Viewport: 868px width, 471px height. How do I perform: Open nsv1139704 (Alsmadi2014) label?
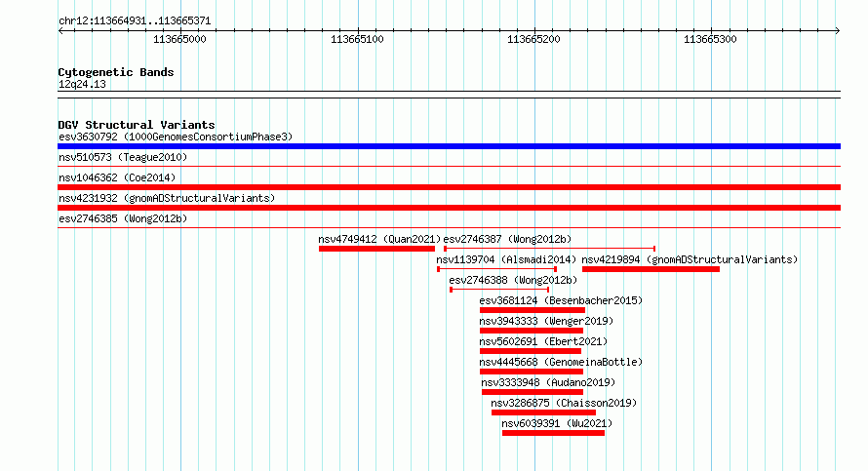click(x=506, y=259)
